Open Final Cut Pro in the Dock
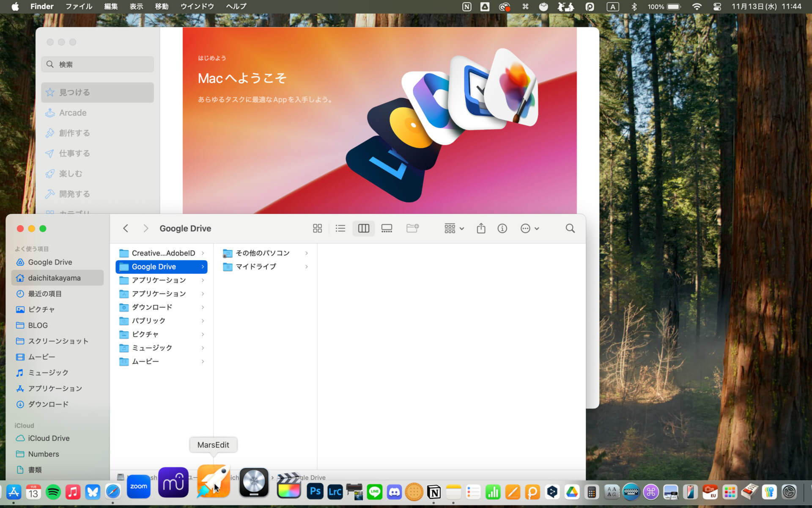The image size is (812, 508). [x=289, y=486]
